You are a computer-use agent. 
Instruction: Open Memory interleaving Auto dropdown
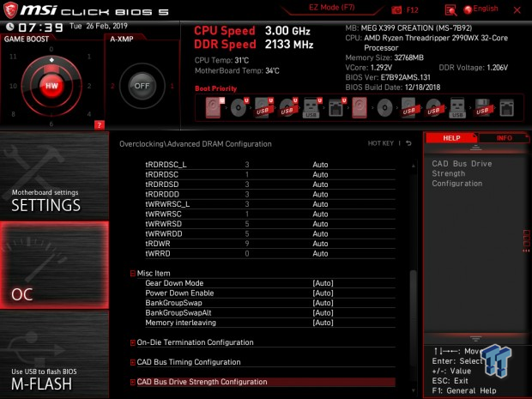pyautogui.click(x=323, y=323)
